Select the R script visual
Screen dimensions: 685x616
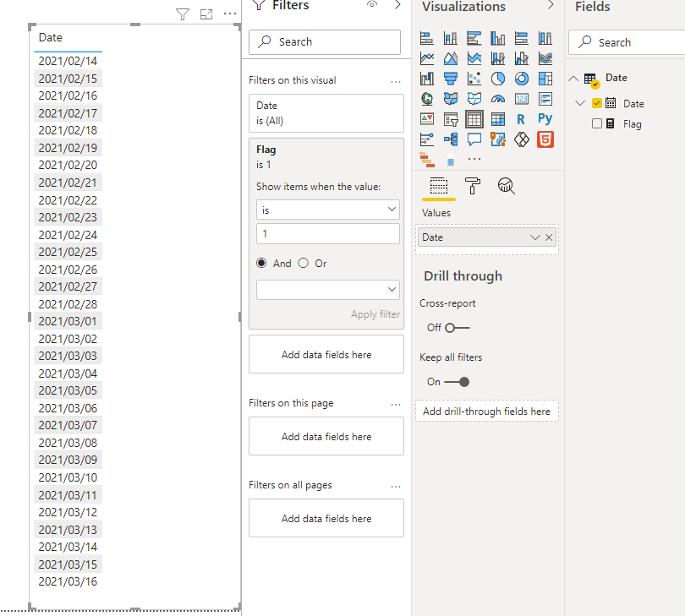coord(521,119)
